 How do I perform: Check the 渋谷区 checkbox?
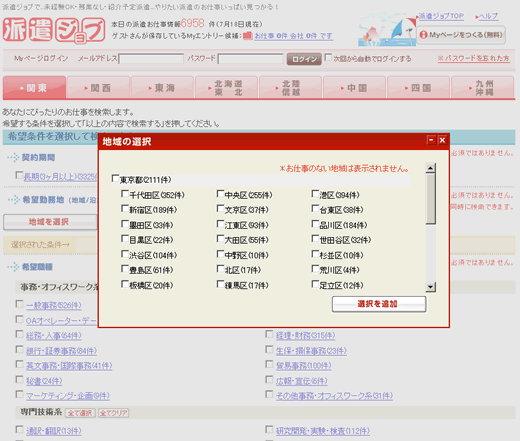point(125,254)
